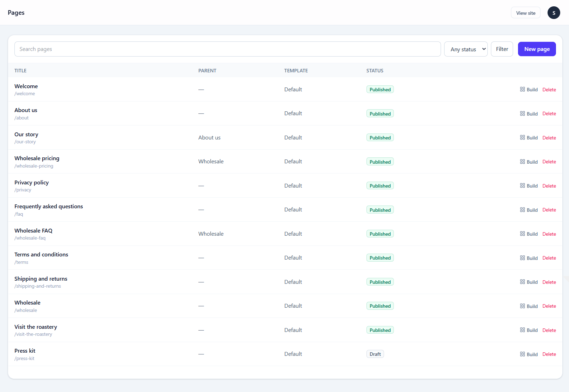Delete the Wholesale FAQ page
The height and width of the screenshot is (392, 569).
point(549,234)
